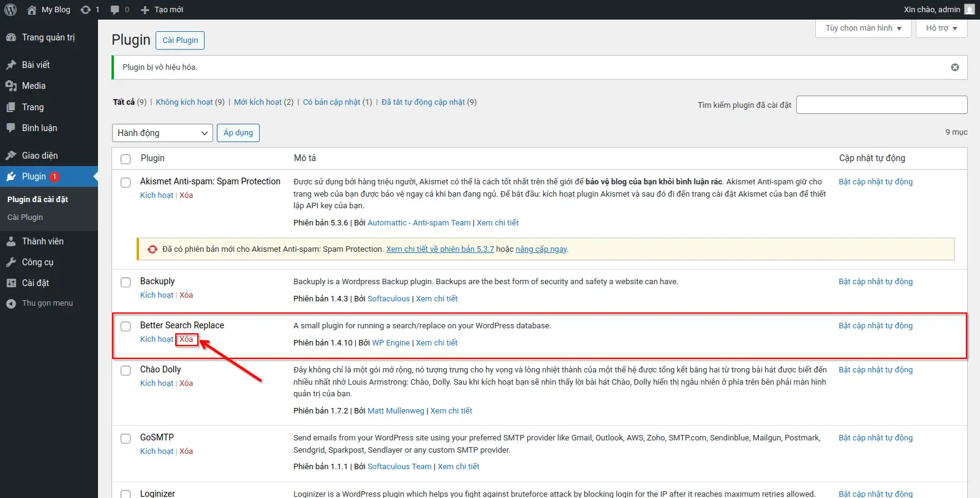The width and height of the screenshot is (980, 498).
Task: Dismiss the plugin deactivated notice
Action: 955,67
